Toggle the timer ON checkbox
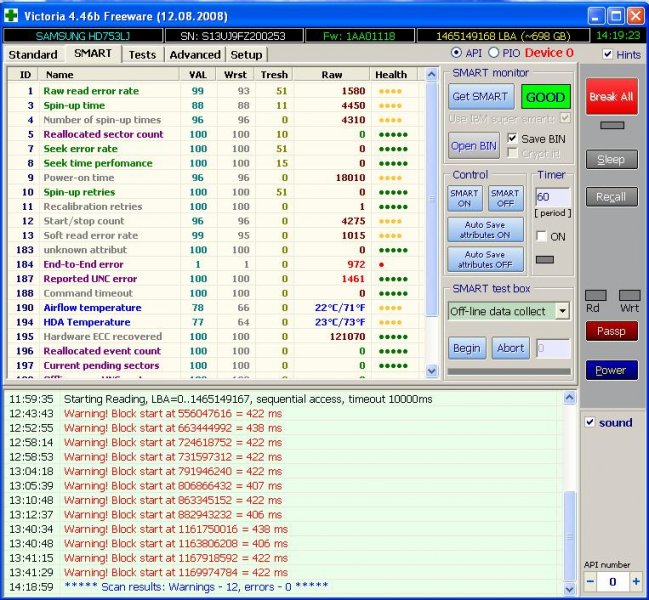Image resolution: width=649 pixels, height=600 pixels. coord(542,236)
